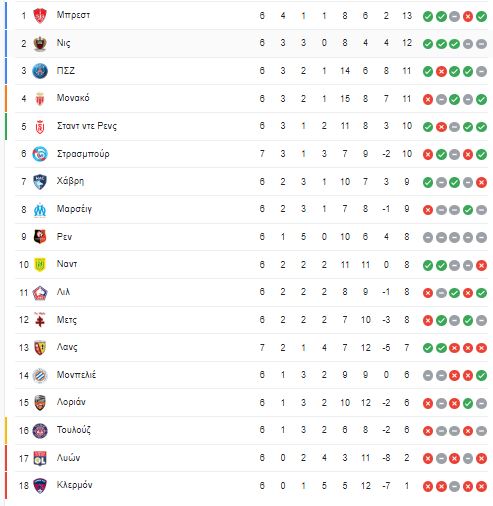This screenshot has height=506, width=493.
Task: Select the Τουλούζ team name
Action: [x=73, y=430]
